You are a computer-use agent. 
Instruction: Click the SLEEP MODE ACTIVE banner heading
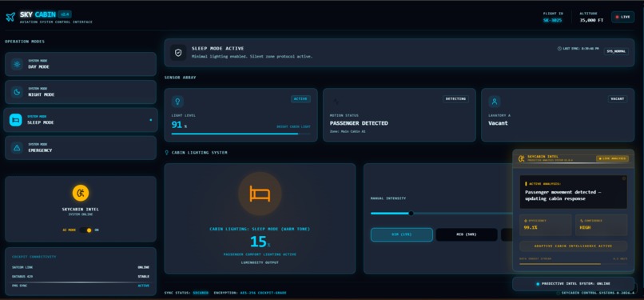pyautogui.click(x=217, y=49)
